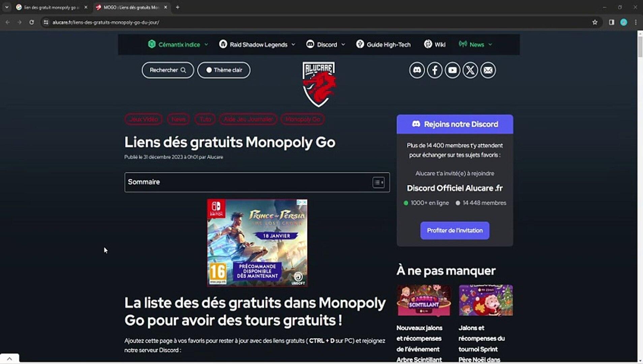
Task: Toggle the Sommaire table of contents
Action: coord(378,182)
